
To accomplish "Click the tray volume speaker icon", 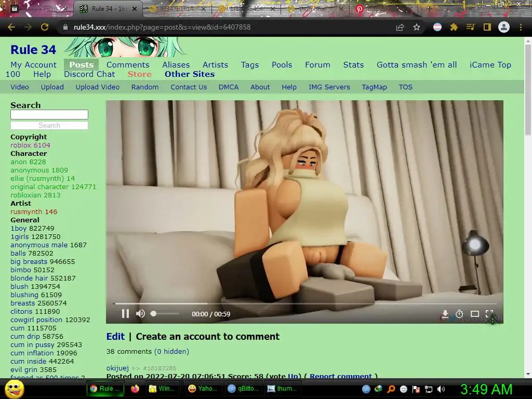I will [x=441, y=389].
